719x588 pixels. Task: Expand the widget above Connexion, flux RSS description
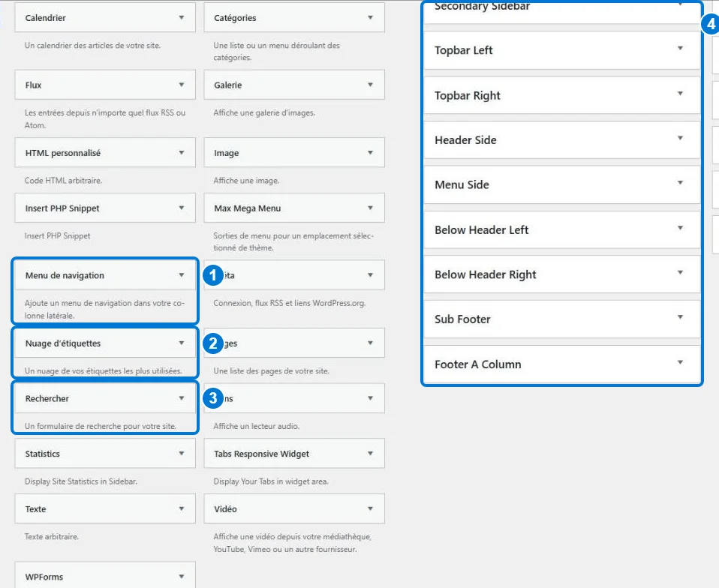tap(370, 275)
